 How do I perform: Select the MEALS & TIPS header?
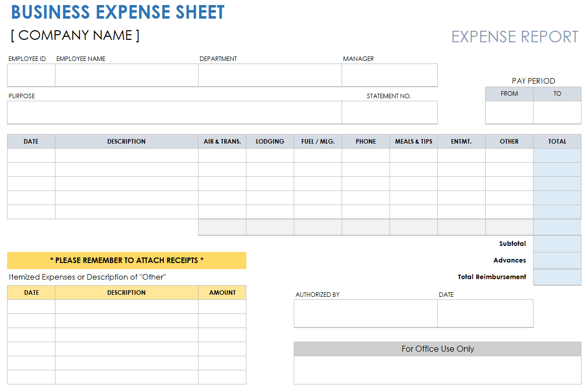pos(413,142)
